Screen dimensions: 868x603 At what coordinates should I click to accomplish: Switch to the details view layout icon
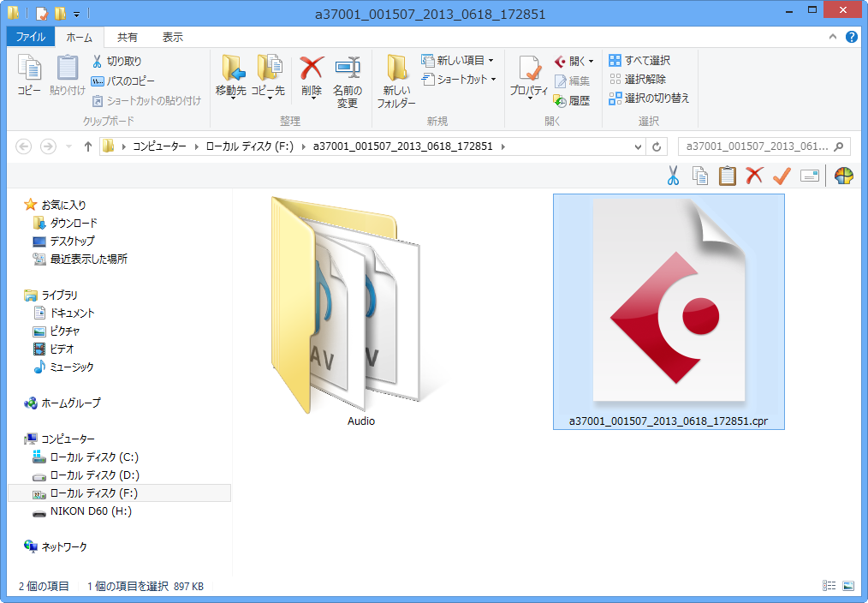coord(829,586)
